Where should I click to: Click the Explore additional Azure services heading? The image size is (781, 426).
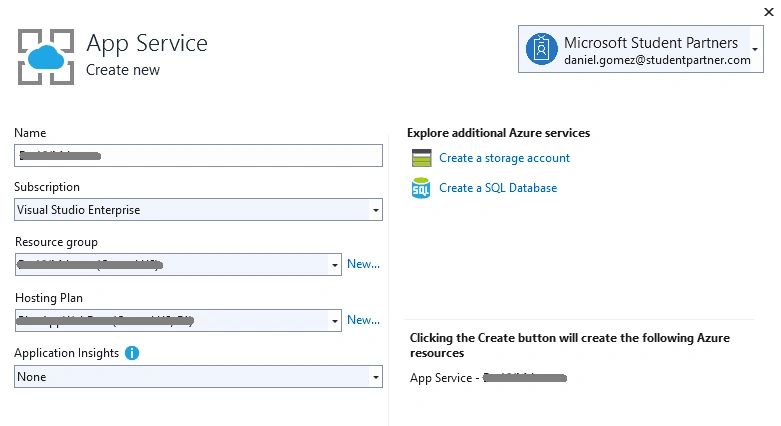tap(499, 133)
